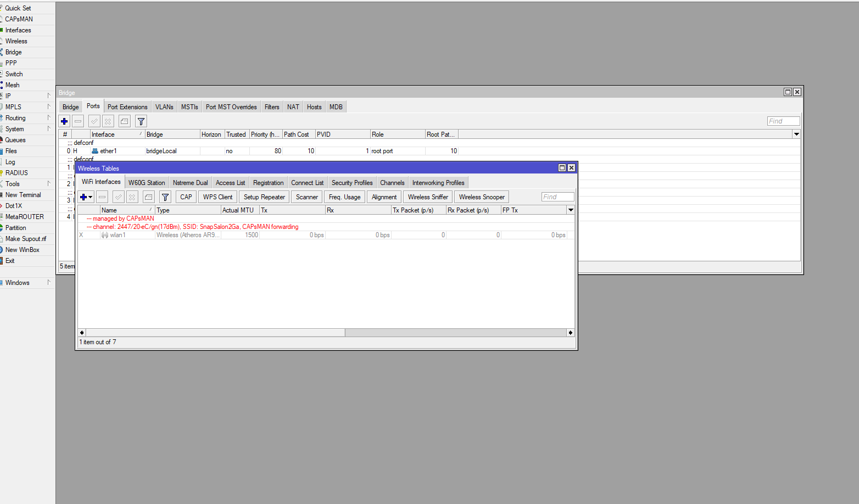Image resolution: width=859 pixels, height=504 pixels.
Task: Click the Find field in Wireless Tables
Action: pos(557,197)
